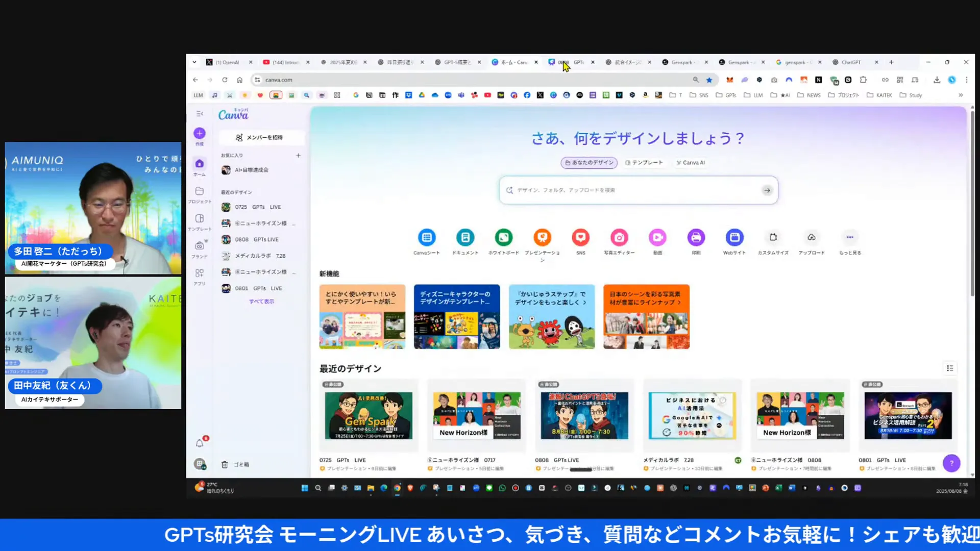Select the あなたのデザイン filter tab
This screenshot has height=551, width=980.
589,163
